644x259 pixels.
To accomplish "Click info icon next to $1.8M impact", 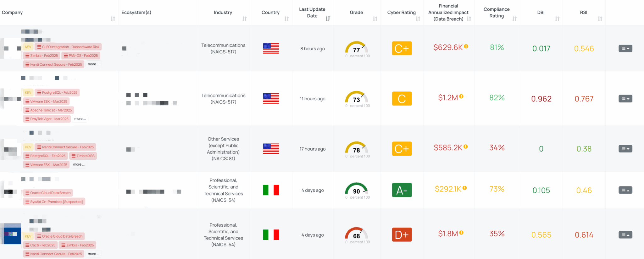I will point(461,233).
